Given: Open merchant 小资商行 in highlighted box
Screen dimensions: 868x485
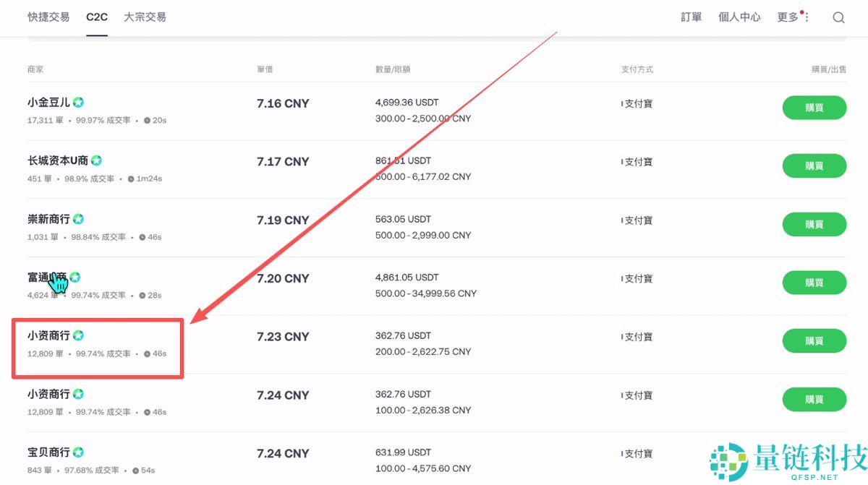Looking at the screenshot, I should (x=48, y=335).
